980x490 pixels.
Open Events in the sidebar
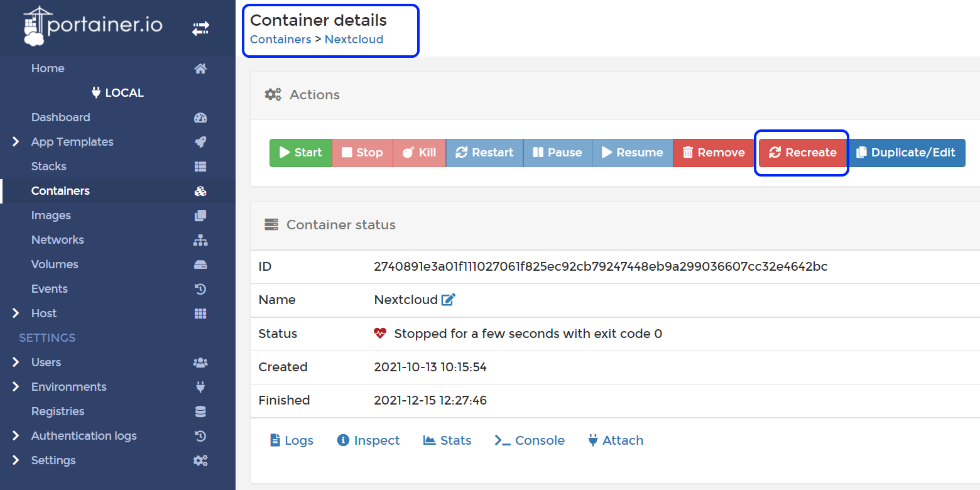tap(117, 289)
